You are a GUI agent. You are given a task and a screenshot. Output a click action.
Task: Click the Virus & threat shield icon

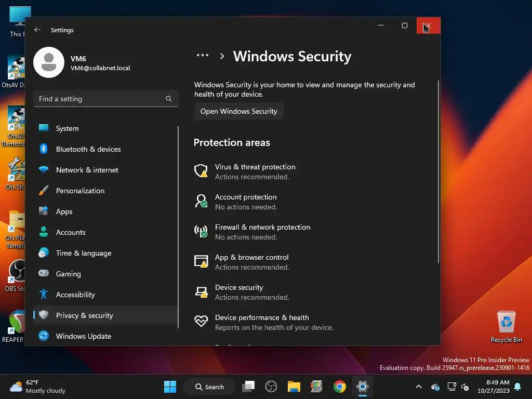click(x=201, y=170)
